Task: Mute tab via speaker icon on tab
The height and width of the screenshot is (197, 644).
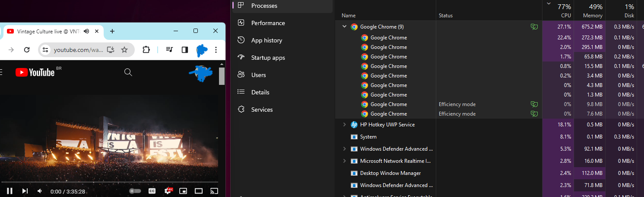Action: pyautogui.click(x=86, y=31)
